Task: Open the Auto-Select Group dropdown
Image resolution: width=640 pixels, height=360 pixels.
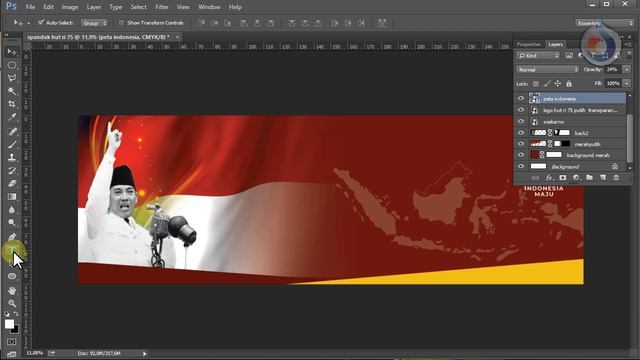Action: pos(94,23)
